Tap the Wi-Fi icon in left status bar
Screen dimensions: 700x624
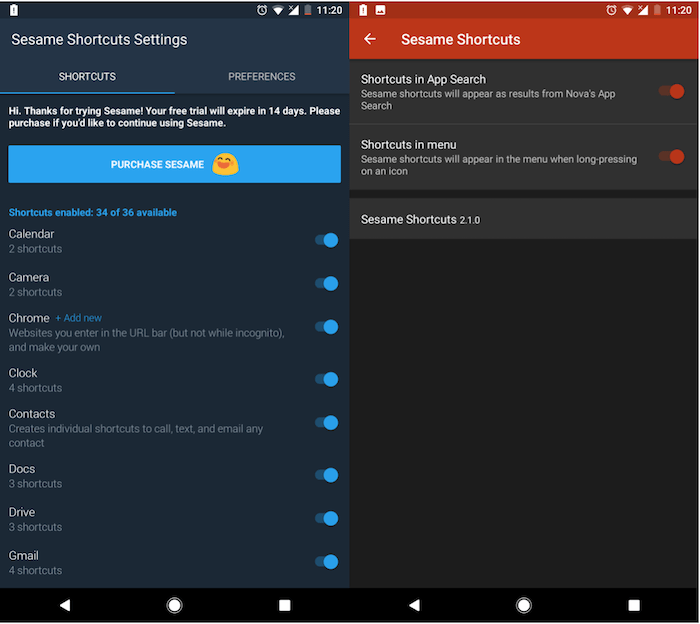[278, 10]
